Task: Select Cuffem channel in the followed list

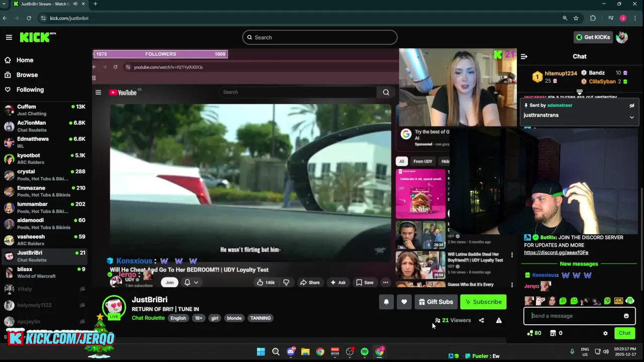Action: [44, 110]
